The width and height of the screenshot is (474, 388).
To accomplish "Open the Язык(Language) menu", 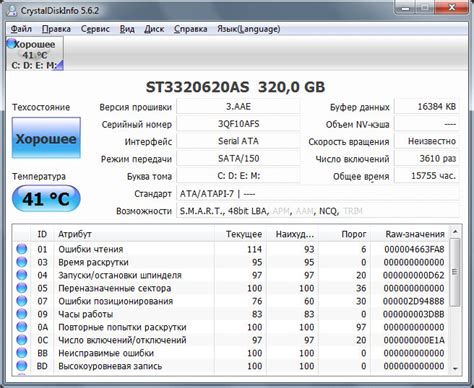I will point(249,29).
